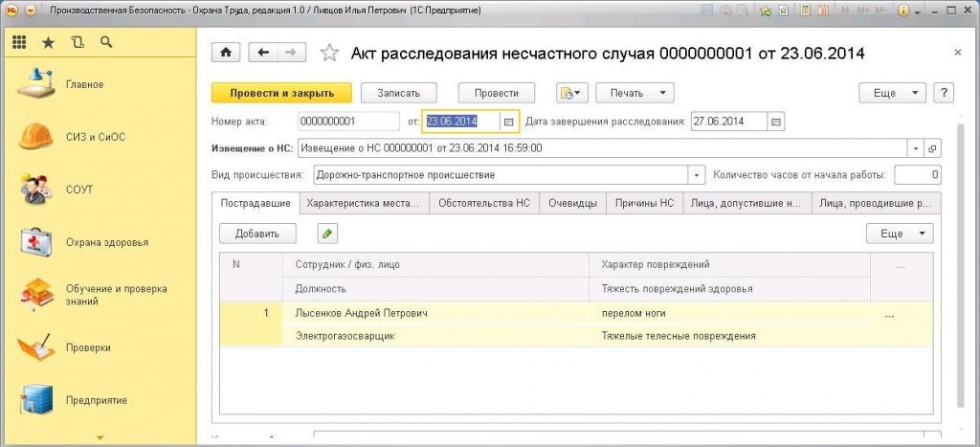Open the dropdown arrow beside info icon
Image resolution: width=980 pixels, height=447 pixels.
[918, 11]
